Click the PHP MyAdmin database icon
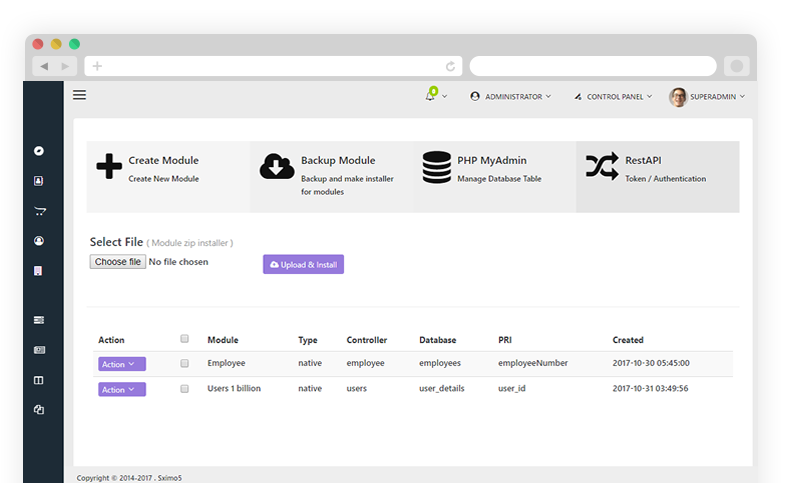 [436, 167]
